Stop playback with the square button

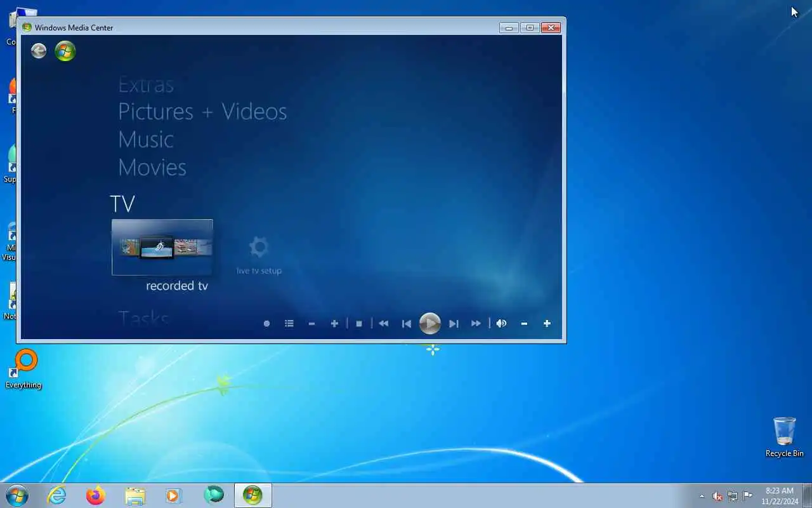coord(359,323)
